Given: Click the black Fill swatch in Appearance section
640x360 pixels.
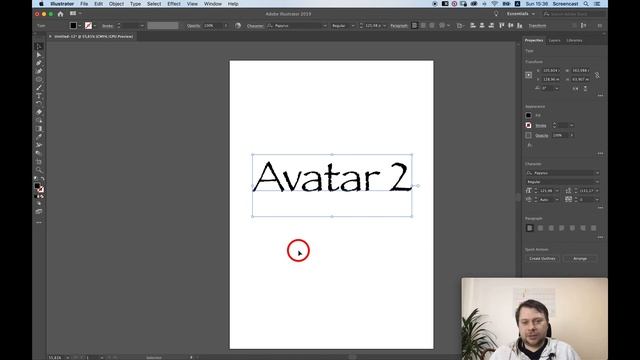Looking at the screenshot, I should 529,116.
